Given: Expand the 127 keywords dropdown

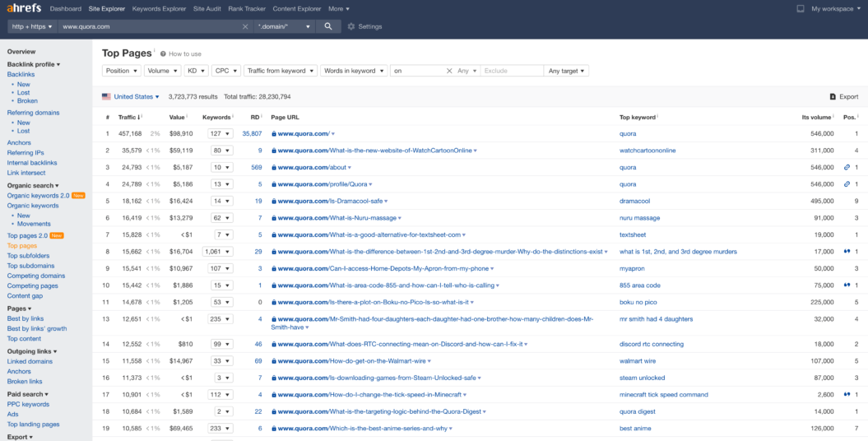Looking at the screenshot, I should point(220,133).
